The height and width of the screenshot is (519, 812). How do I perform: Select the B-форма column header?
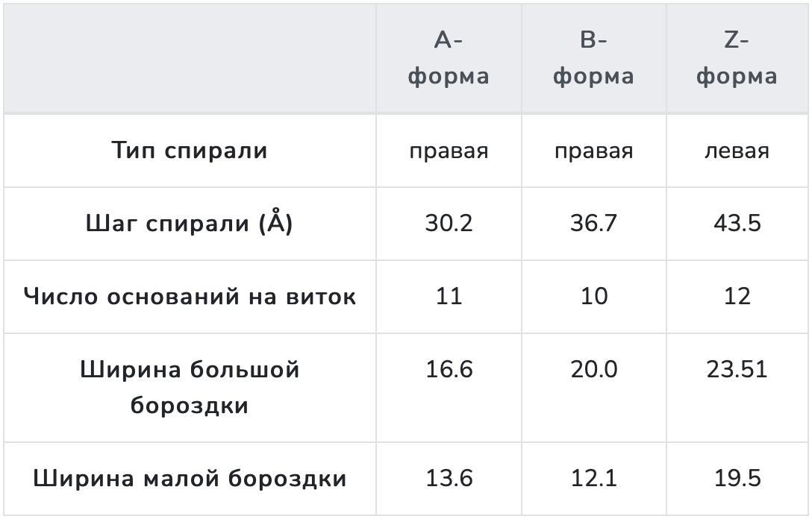coord(593,58)
